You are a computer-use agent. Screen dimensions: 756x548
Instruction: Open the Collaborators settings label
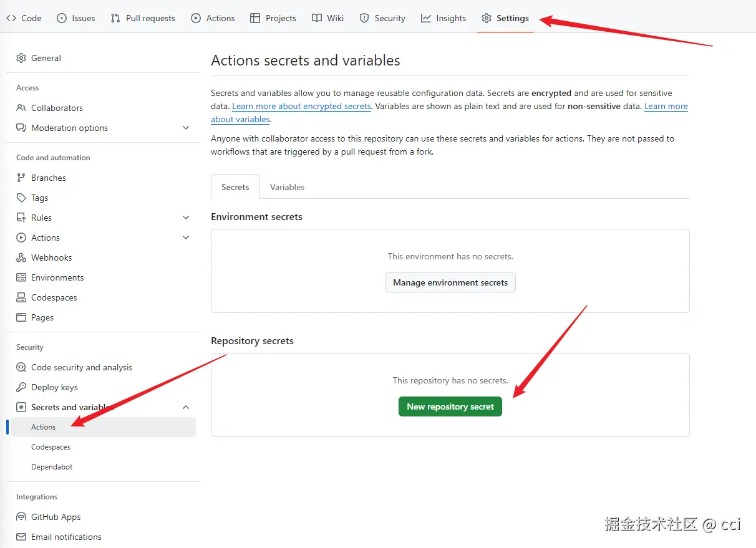coord(57,108)
